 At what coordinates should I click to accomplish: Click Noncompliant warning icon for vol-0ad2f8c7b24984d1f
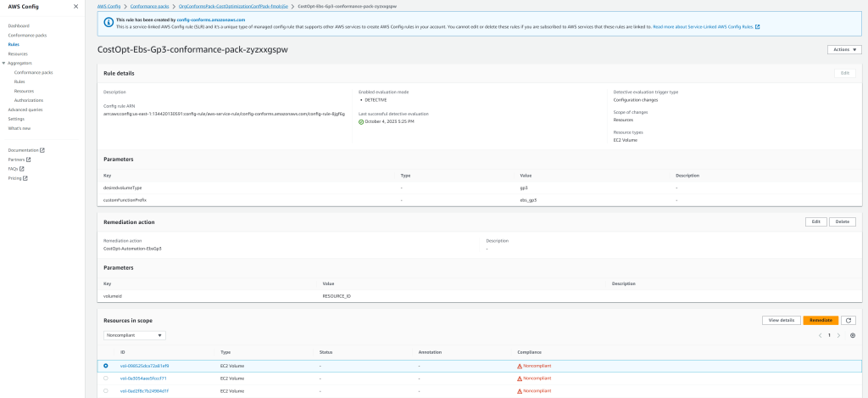click(x=520, y=391)
